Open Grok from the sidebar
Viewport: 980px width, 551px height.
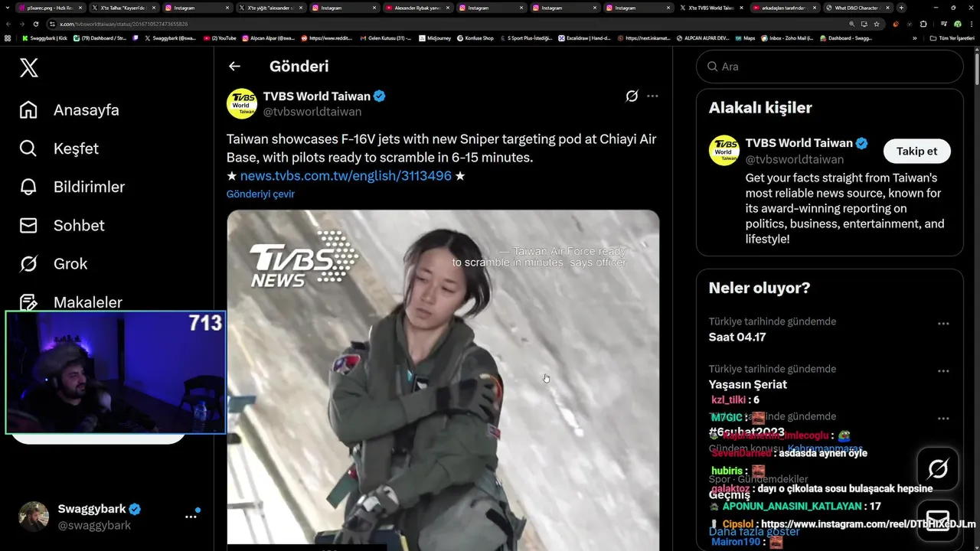click(x=28, y=264)
